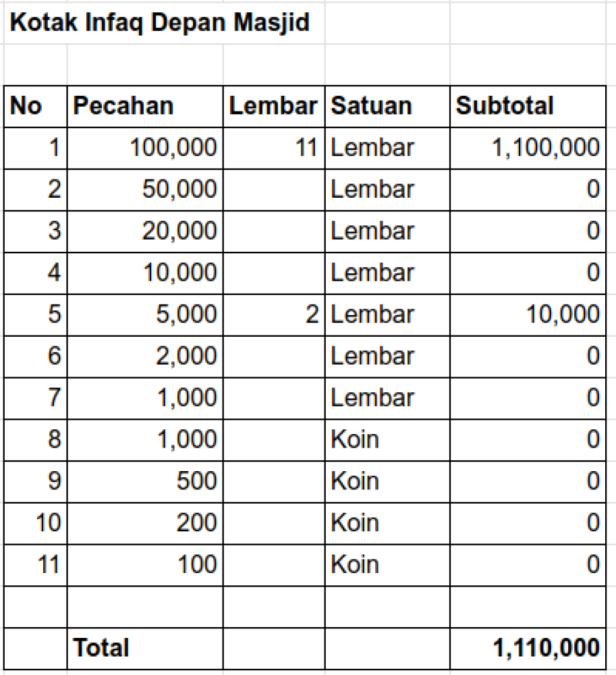
Task: Click the "Kotak Infaq Depan Masjid" title cell
Action: (161, 23)
